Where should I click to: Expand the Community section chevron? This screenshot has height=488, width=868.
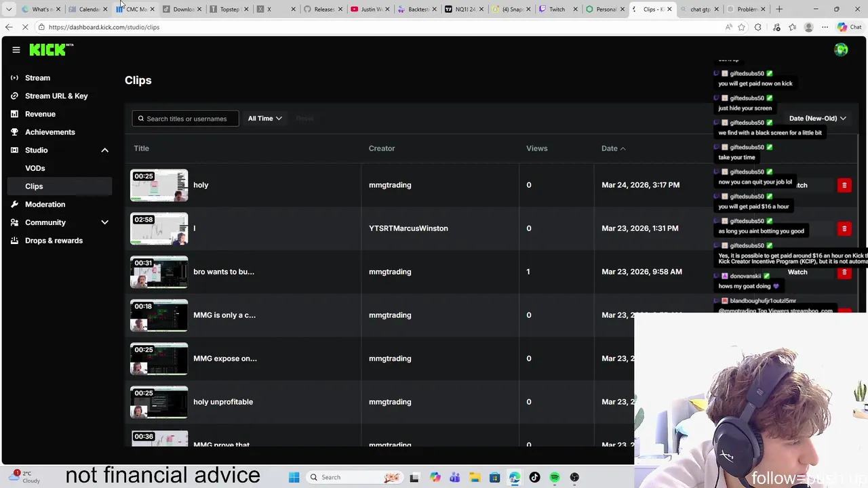(x=104, y=222)
